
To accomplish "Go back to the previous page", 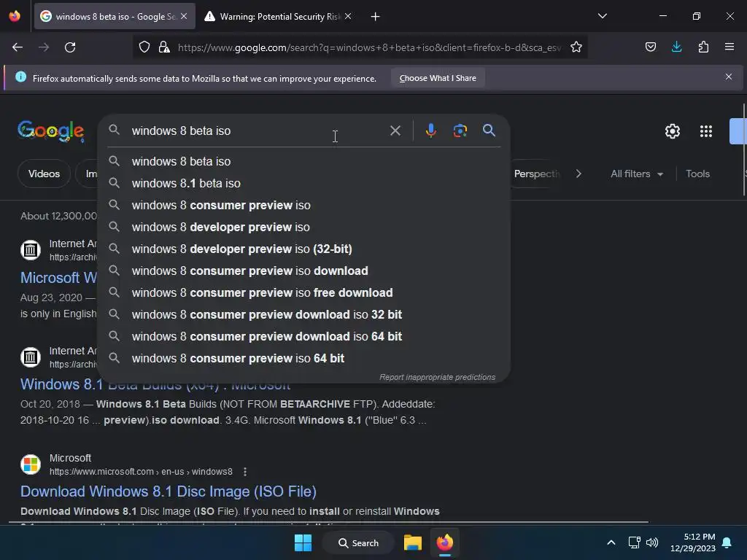I will [18, 47].
